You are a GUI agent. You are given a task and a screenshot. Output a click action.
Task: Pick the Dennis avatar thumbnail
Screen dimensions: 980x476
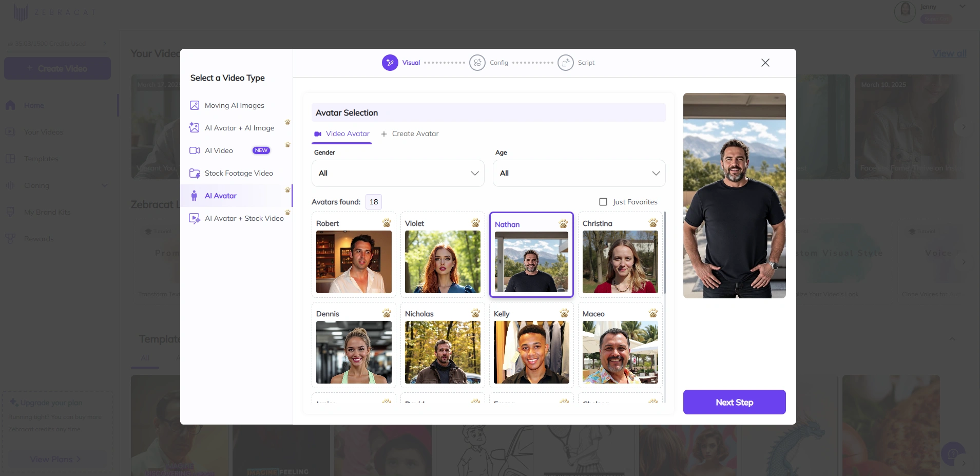354,352
